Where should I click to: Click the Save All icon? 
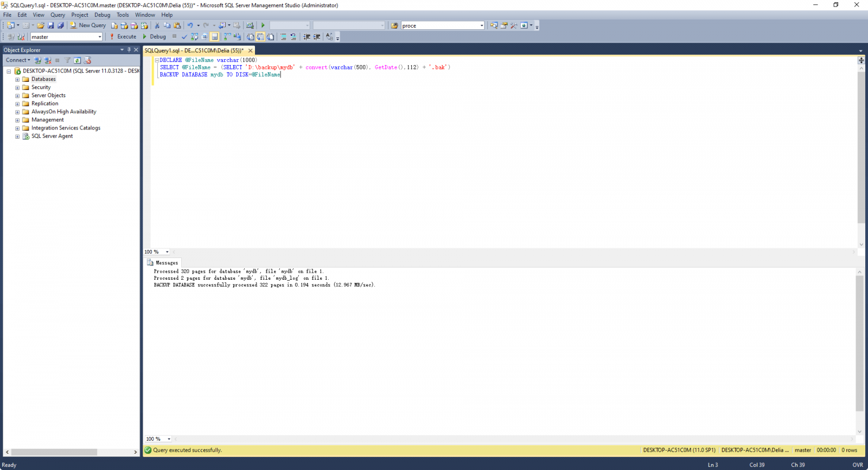[61, 25]
